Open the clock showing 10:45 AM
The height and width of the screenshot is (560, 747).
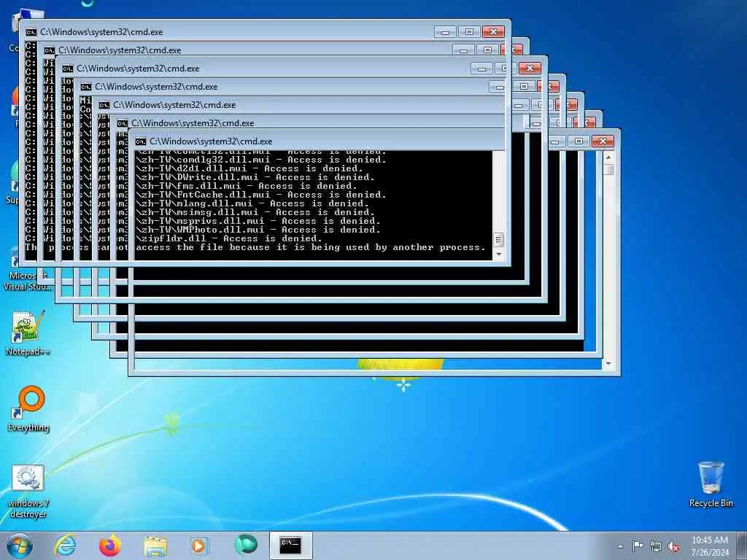pos(710,545)
